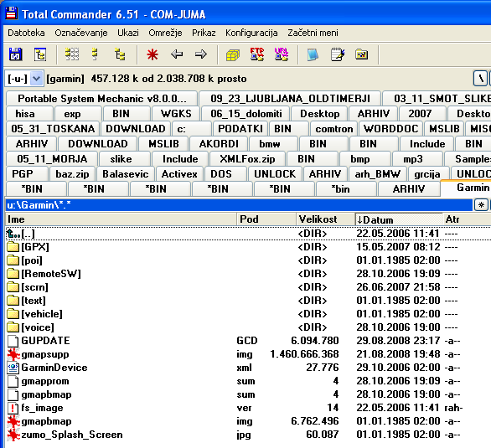Screen dimensions: 491x448
Task: Switch to the Garmin tab
Action: (466, 188)
